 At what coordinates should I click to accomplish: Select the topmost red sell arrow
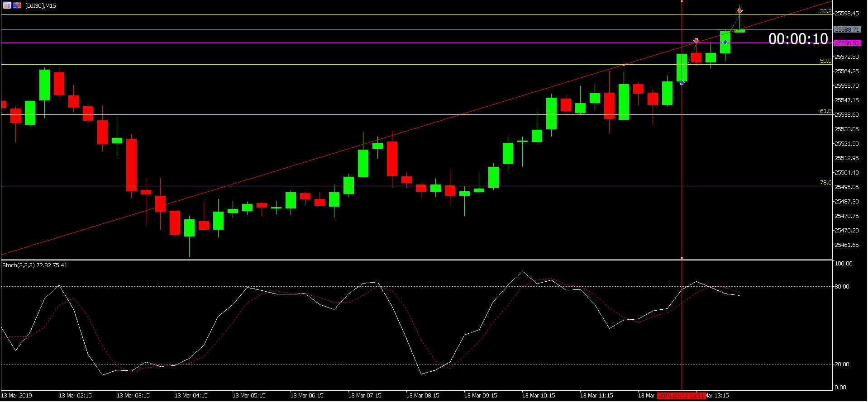[739, 10]
